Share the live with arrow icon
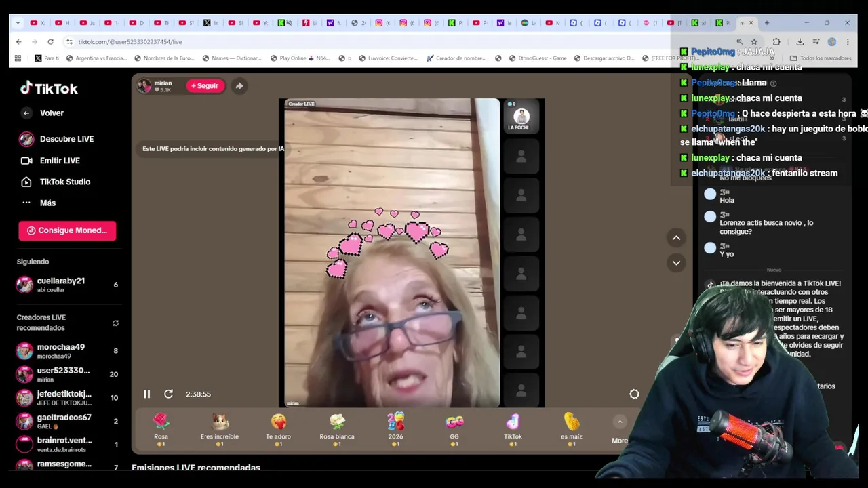Viewport: 868px width, 488px height. [239, 86]
